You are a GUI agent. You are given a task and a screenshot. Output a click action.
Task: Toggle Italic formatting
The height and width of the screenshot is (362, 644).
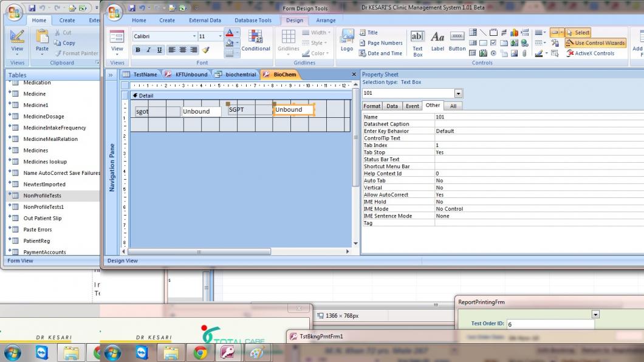click(149, 50)
